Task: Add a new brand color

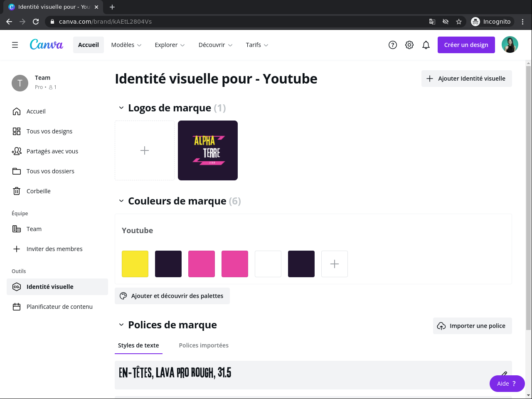Action: (x=335, y=264)
